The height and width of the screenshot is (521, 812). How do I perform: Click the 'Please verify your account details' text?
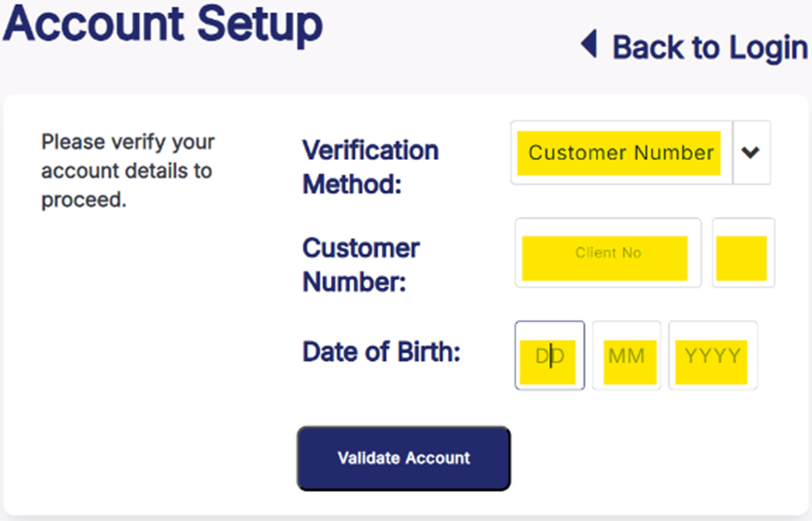point(128,171)
